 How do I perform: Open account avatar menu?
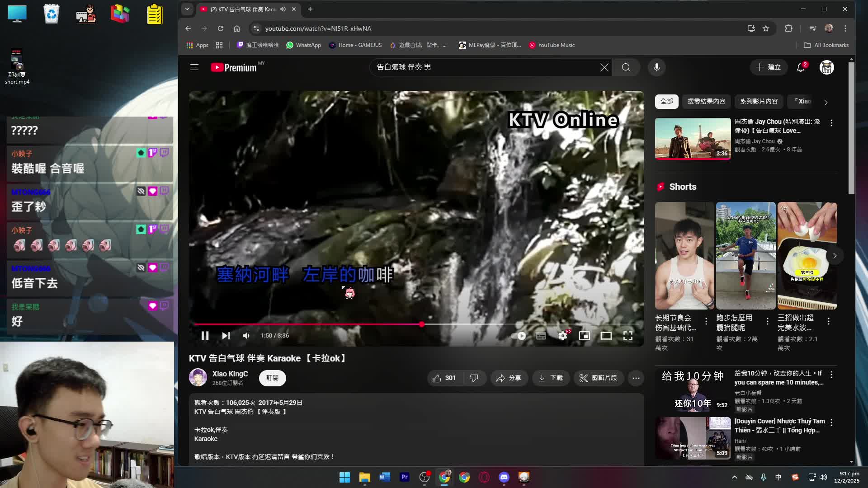[x=827, y=67]
